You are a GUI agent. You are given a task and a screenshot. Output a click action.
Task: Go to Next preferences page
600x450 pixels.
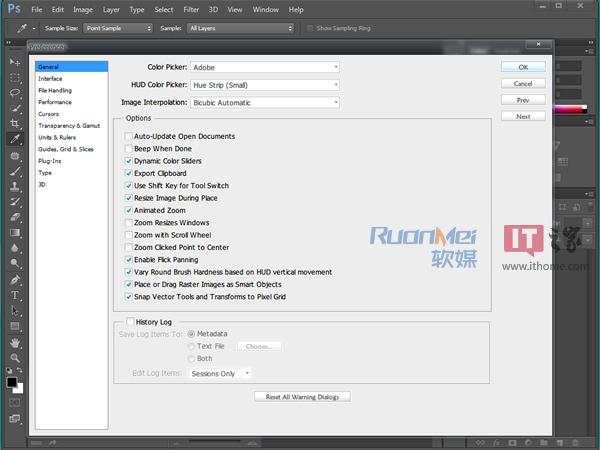(x=523, y=116)
